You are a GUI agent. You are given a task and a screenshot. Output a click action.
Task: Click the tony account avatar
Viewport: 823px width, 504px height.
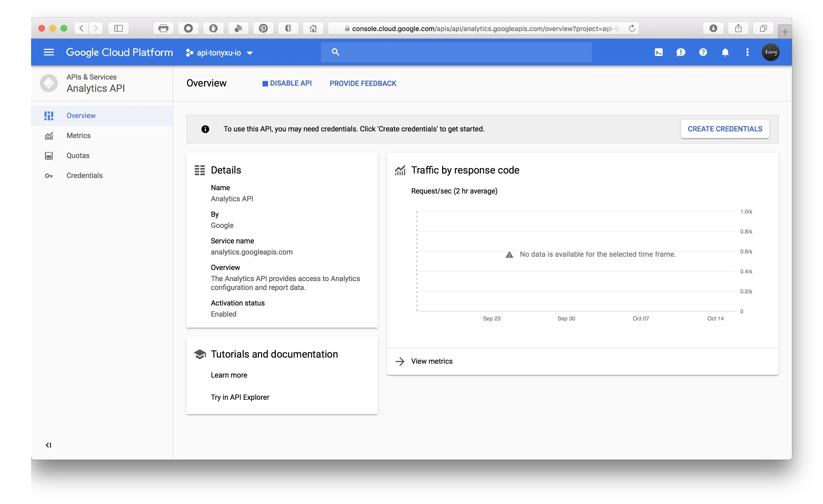pyautogui.click(x=771, y=52)
